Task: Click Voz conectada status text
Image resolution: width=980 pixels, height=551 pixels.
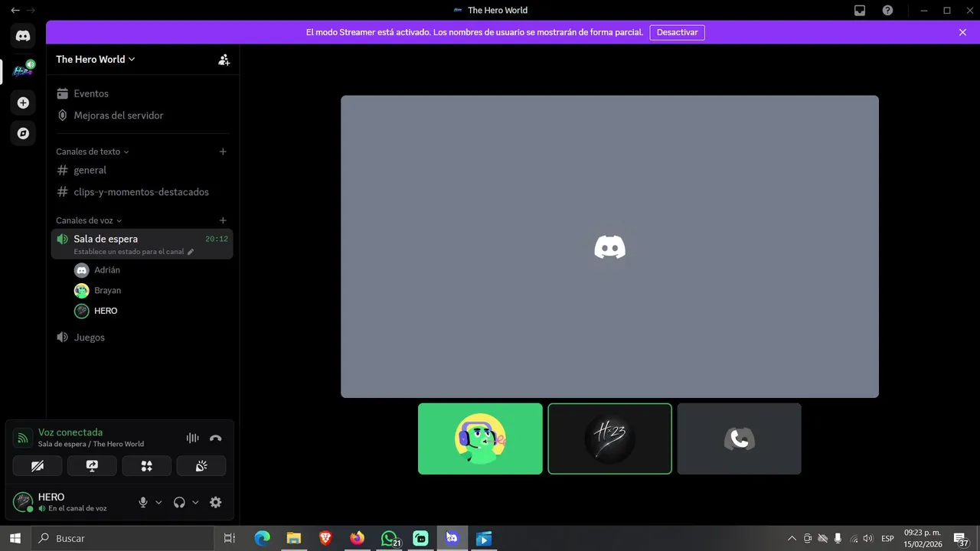Action: [x=70, y=432]
